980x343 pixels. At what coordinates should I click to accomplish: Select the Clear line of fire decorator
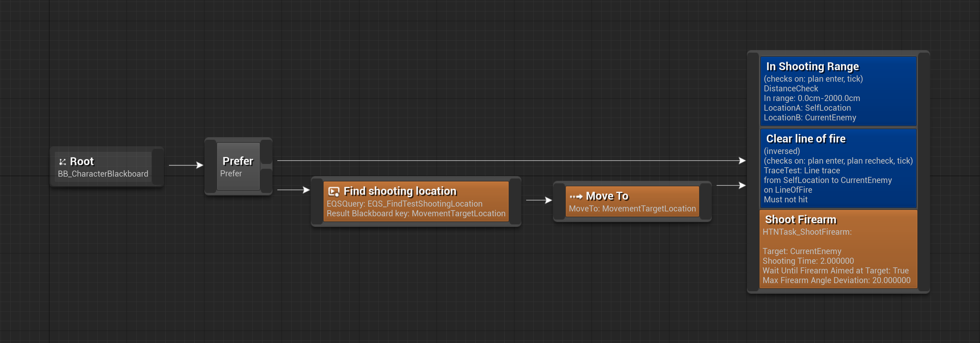pyautogui.click(x=838, y=168)
